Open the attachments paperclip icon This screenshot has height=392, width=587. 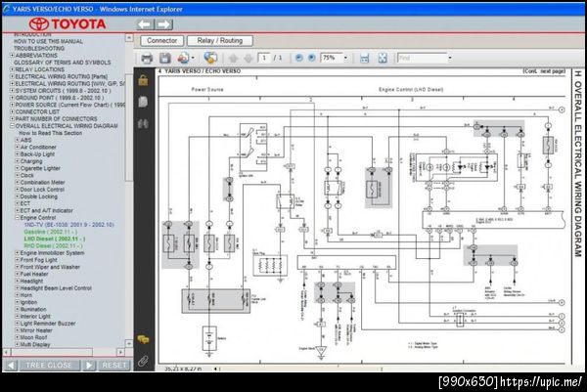[143, 361]
